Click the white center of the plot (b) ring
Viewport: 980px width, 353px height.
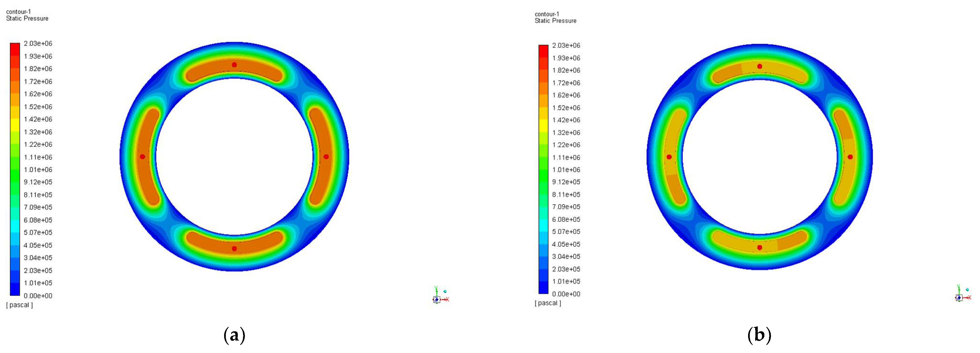(760, 157)
